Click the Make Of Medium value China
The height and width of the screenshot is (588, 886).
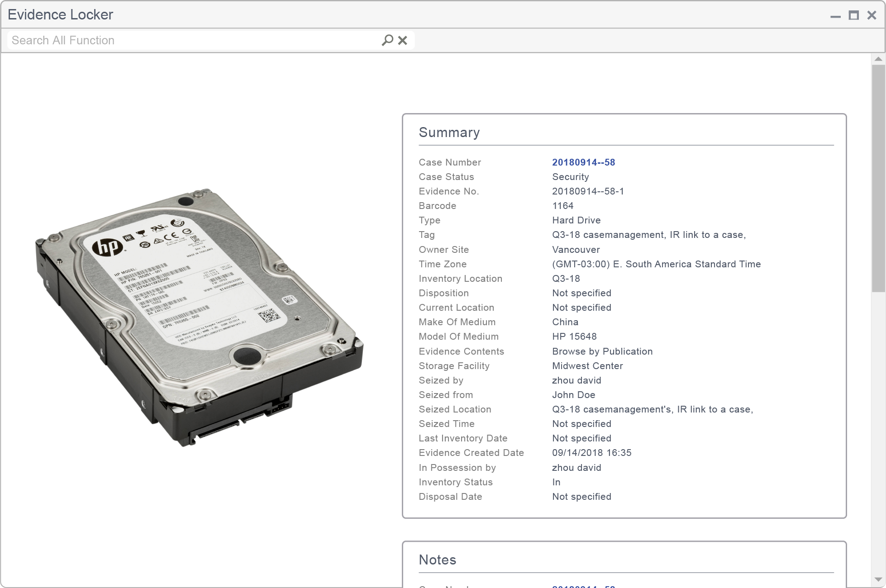pyautogui.click(x=565, y=322)
